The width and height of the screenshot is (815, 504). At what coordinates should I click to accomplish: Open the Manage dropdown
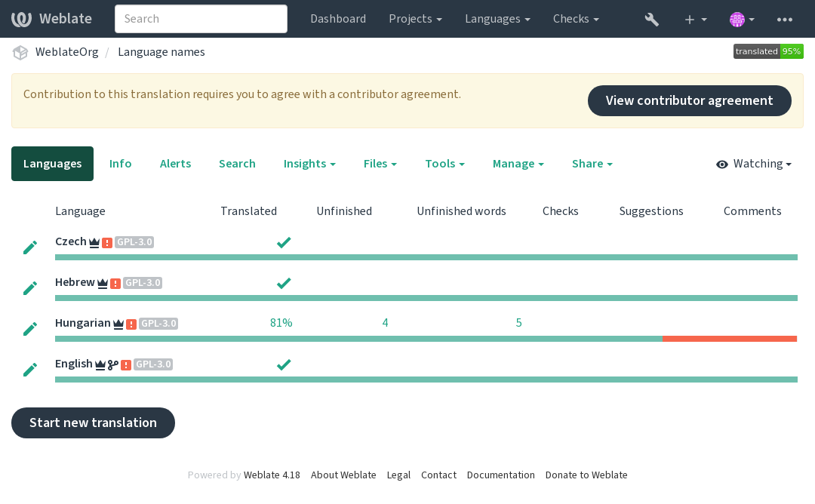[518, 164]
